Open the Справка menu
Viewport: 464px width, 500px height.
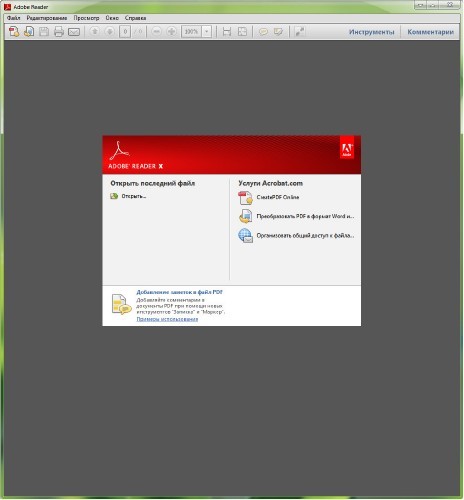(135, 18)
